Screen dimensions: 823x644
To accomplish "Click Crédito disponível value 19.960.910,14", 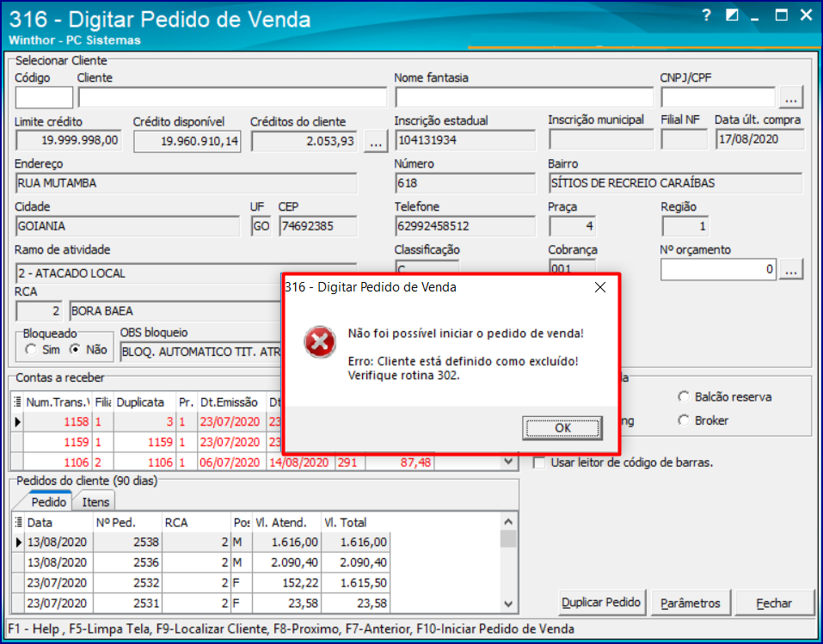I will [187, 142].
